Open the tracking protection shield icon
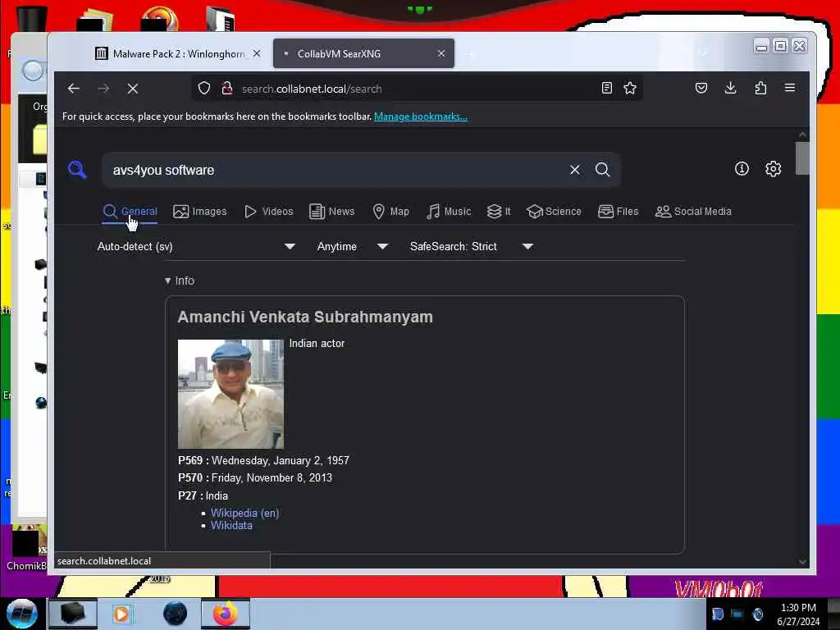Screen dimensions: 840x630 point(204,88)
